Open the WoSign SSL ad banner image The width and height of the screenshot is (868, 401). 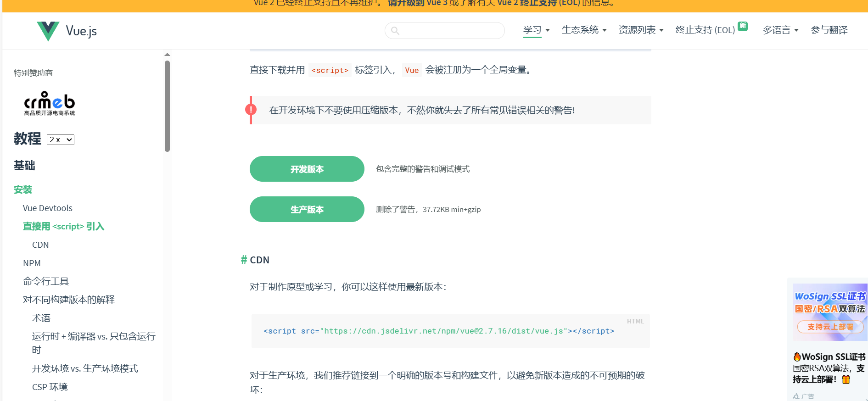(x=830, y=312)
